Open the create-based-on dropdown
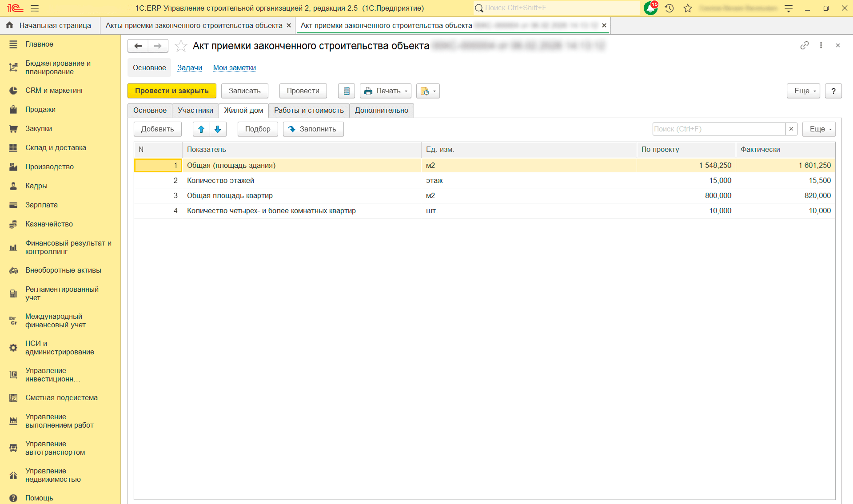 pyautogui.click(x=428, y=91)
